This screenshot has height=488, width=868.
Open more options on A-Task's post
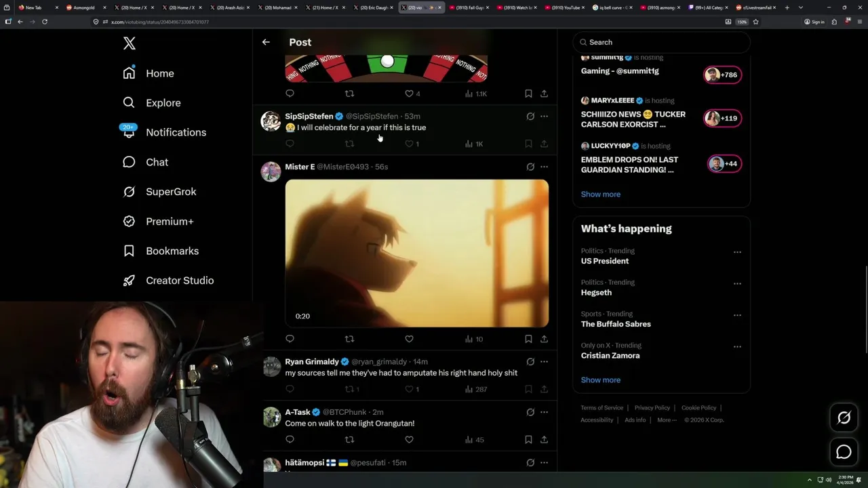click(544, 412)
